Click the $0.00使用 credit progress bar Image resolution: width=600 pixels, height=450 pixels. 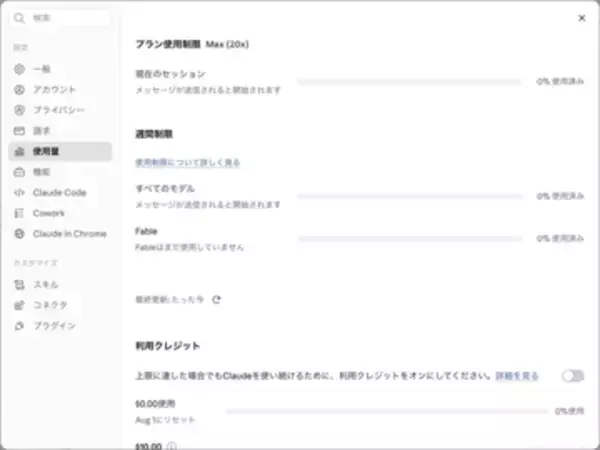tap(386, 411)
